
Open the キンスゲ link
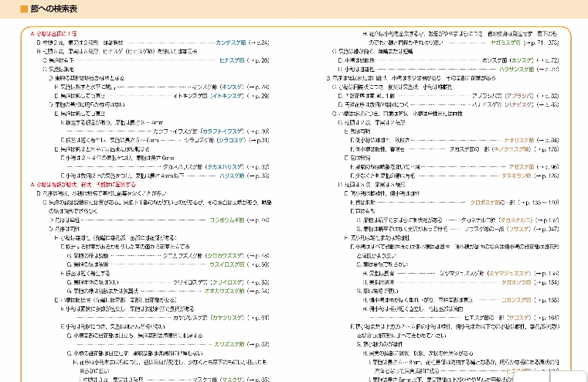pos(233,87)
